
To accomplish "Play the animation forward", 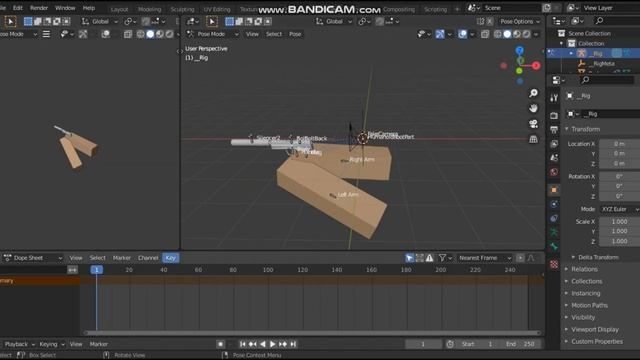I will point(273,344).
